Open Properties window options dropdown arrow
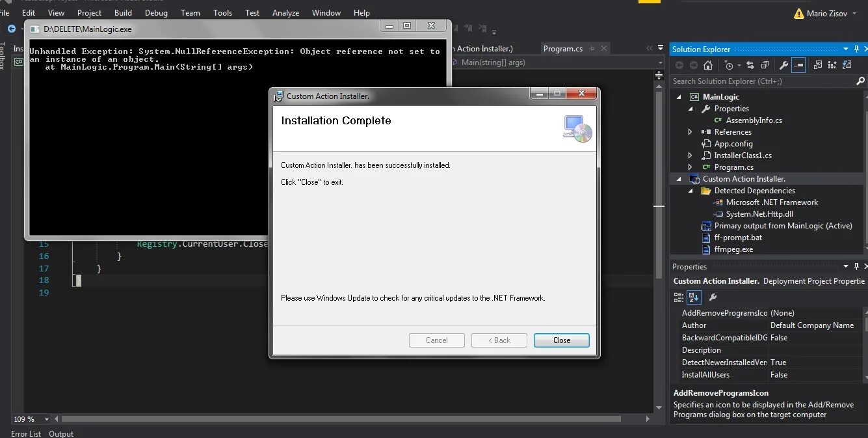Viewport: 868px width, 438px height. point(847,266)
